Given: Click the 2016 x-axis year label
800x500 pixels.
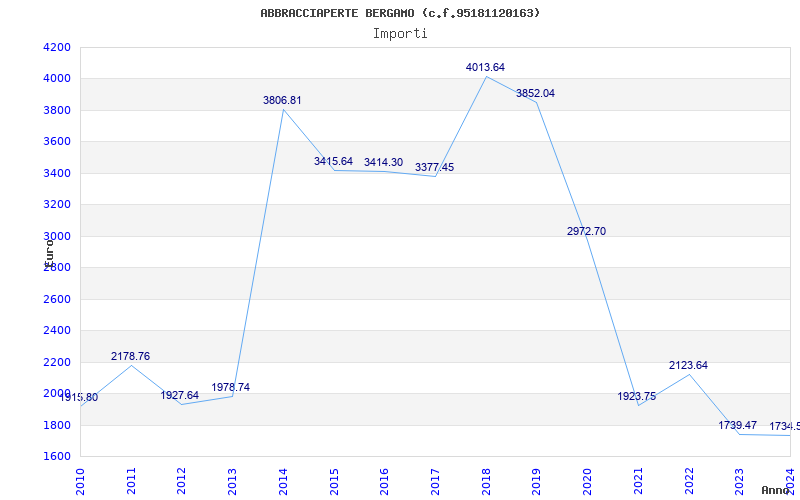Looking at the screenshot, I should (x=385, y=481).
